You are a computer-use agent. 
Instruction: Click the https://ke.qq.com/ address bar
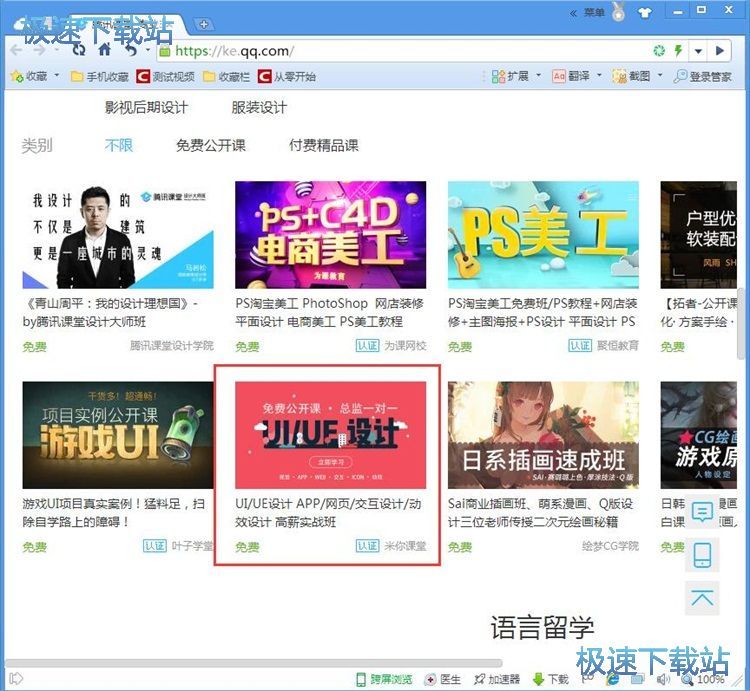click(402, 51)
